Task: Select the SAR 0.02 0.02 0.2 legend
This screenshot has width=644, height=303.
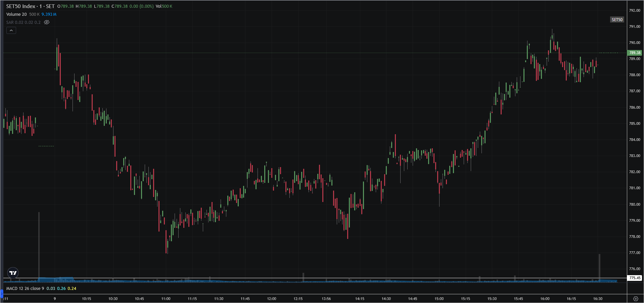Action: pyautogui.click(x=23, y=22)
